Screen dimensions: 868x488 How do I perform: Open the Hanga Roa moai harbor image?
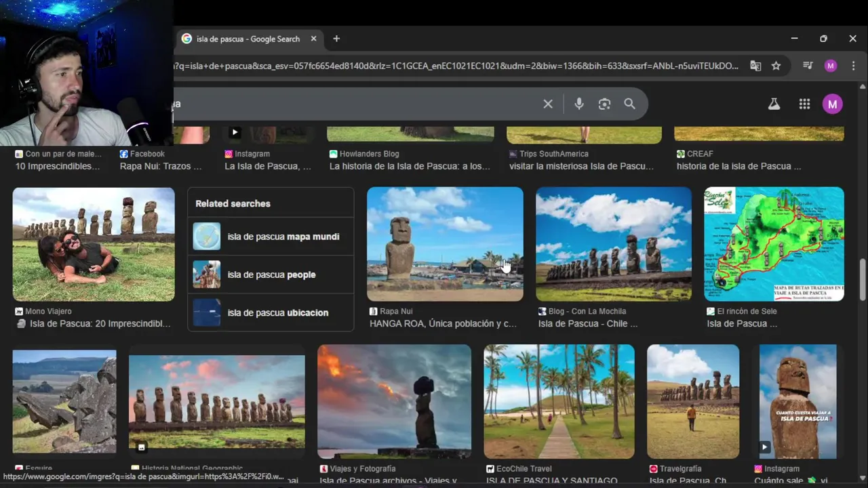[x=445, y=244]
